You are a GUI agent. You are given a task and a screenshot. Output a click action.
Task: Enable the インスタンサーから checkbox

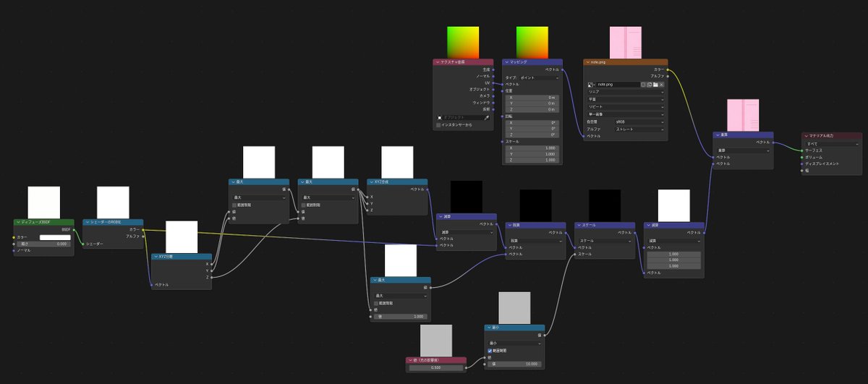[439, 125]
